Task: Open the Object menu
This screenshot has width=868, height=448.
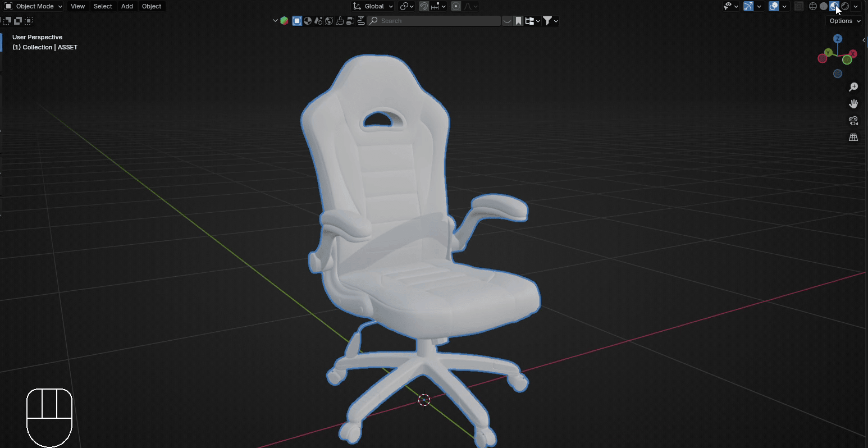Action: click(152, 6)
